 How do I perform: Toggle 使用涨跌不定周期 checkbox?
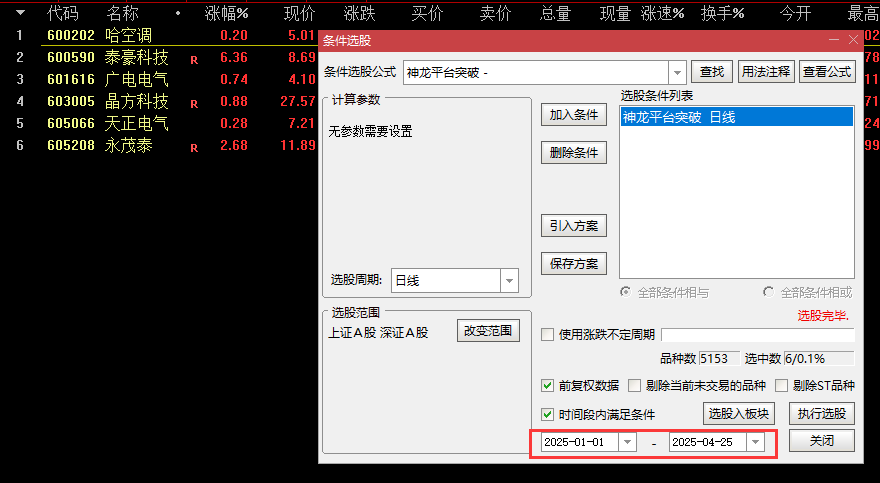point(547,335)
